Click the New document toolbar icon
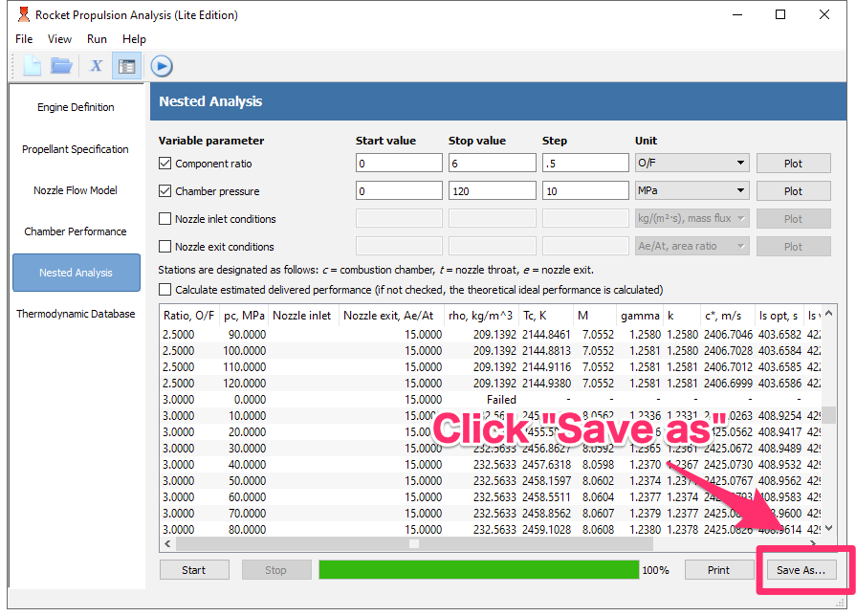856x616 pixels. [x=33, y=66]
